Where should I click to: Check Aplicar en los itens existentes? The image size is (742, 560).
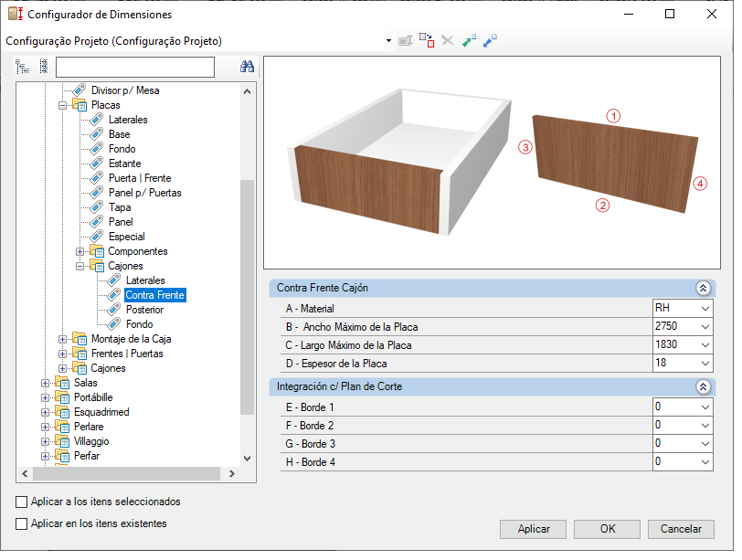21,524
